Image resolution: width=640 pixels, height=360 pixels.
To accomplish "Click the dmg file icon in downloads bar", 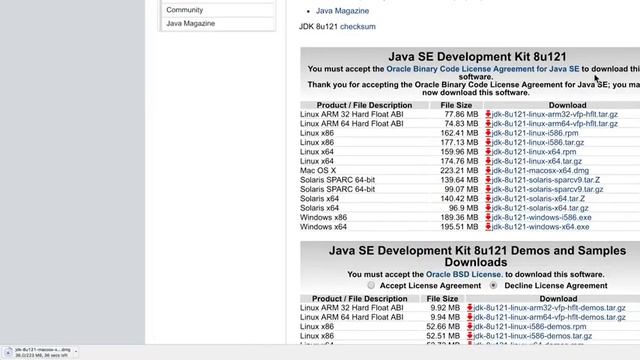I will click(8, 352).
